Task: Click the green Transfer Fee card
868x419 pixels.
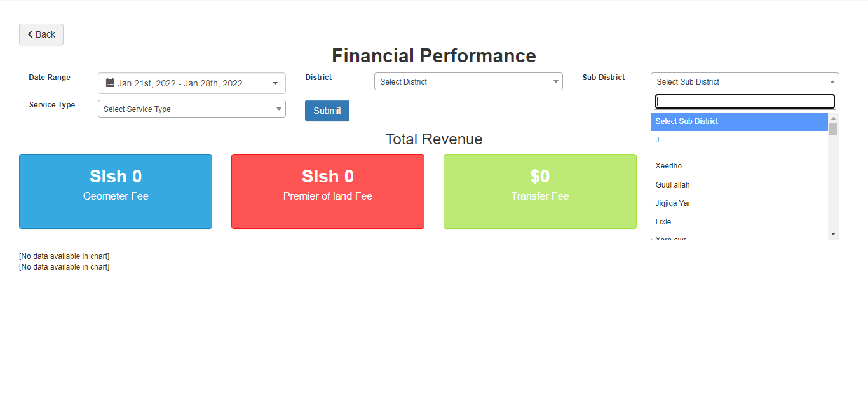Action: click(x=540, y=191)
